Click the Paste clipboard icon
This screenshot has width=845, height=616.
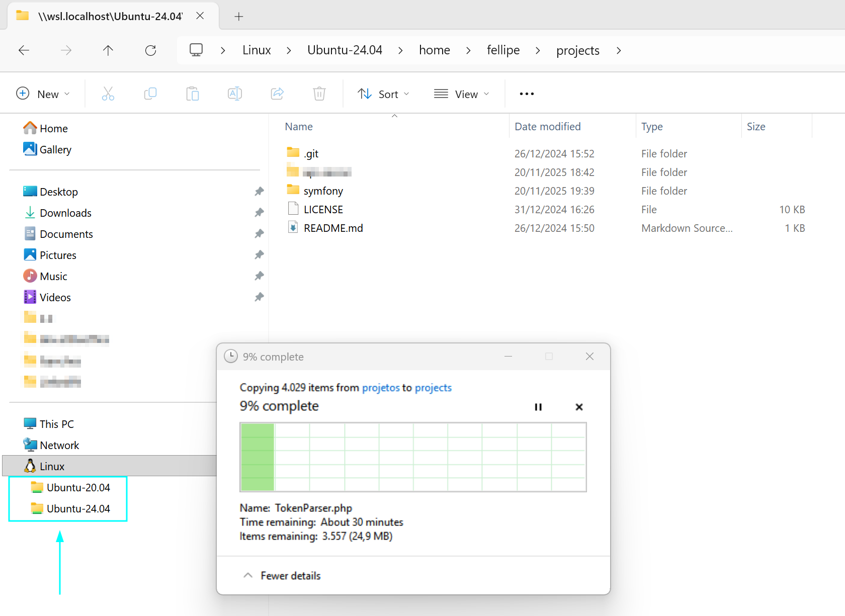click(x=193, y=94)
